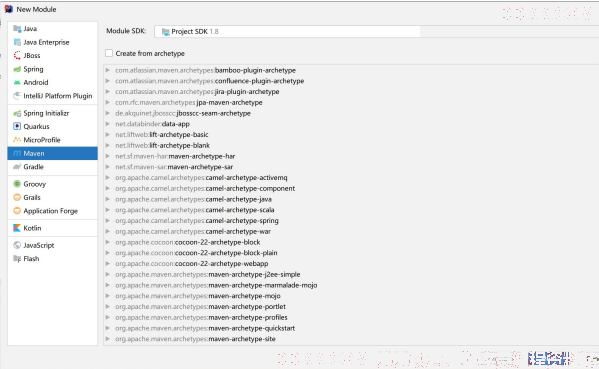Expand maven-archetype-quickstart entry

108,328
